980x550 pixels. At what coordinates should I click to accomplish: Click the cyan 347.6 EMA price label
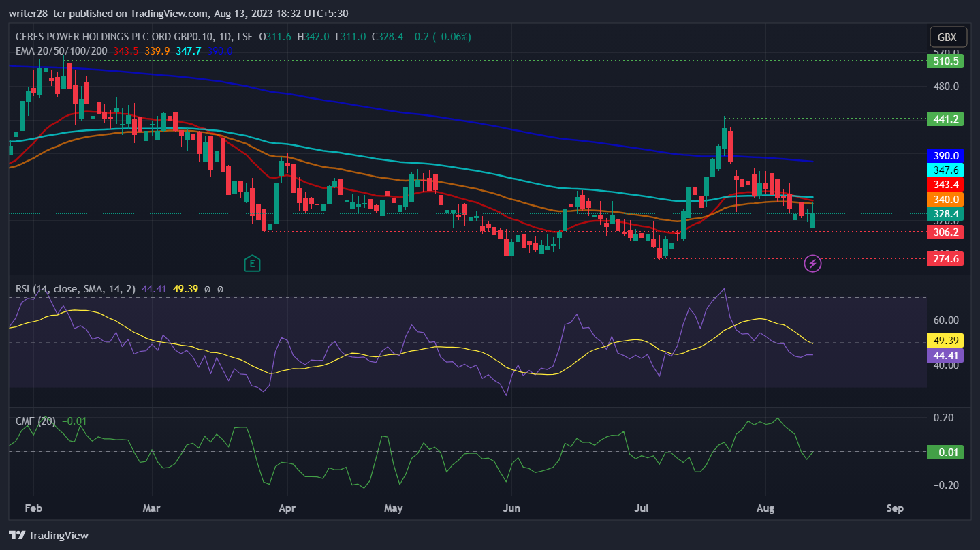click(945, 170)
